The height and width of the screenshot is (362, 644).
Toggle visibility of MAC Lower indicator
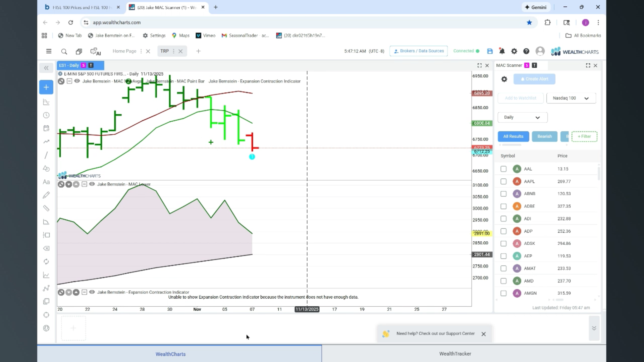click(x=92, y=184)
